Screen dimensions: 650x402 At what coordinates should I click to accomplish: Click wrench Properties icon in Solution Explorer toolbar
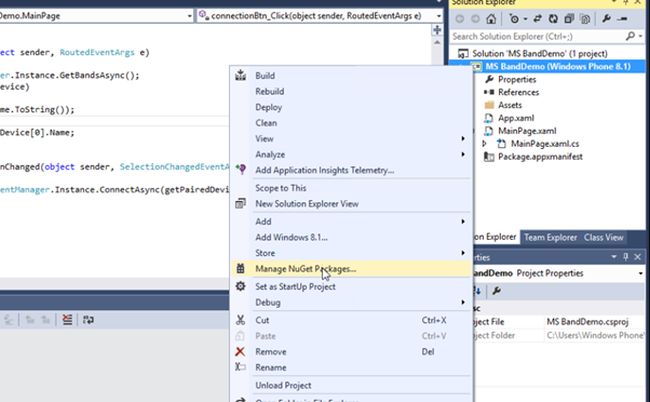(606, 19)
